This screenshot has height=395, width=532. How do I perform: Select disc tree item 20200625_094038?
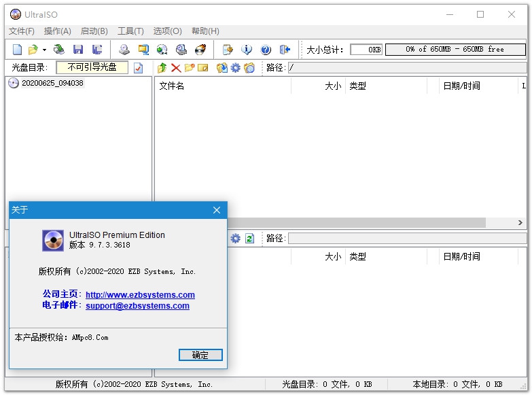[52, 83]
